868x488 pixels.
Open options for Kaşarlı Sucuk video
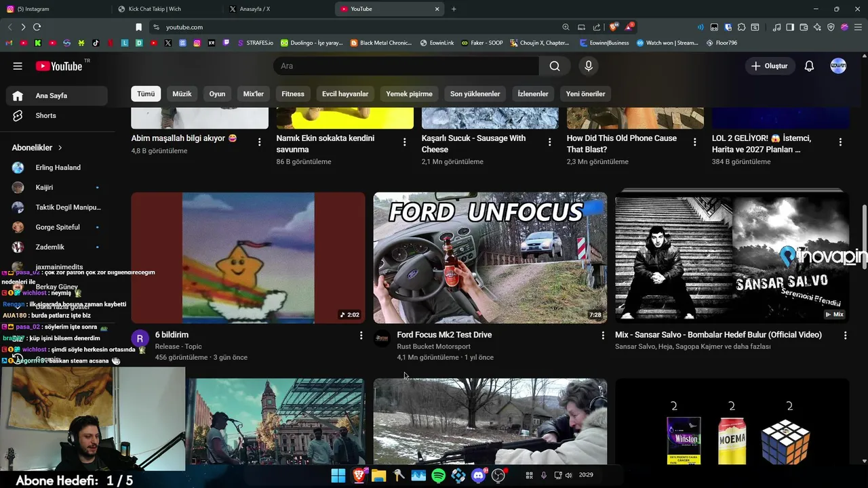[550, 142]
